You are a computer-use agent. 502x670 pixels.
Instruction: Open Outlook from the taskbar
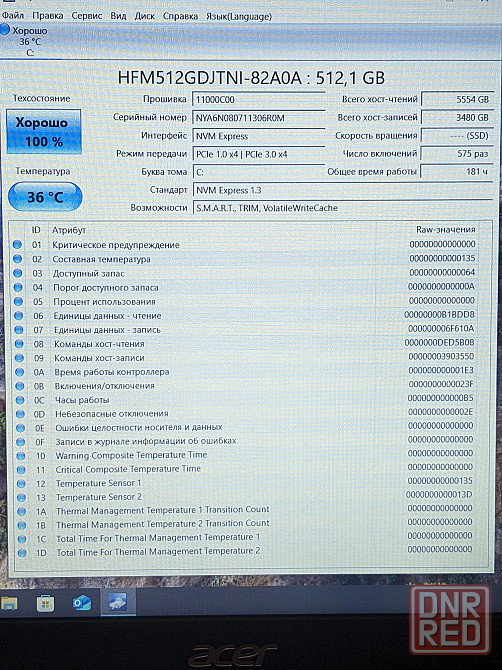pyautogui.click(x=82, y=602)
